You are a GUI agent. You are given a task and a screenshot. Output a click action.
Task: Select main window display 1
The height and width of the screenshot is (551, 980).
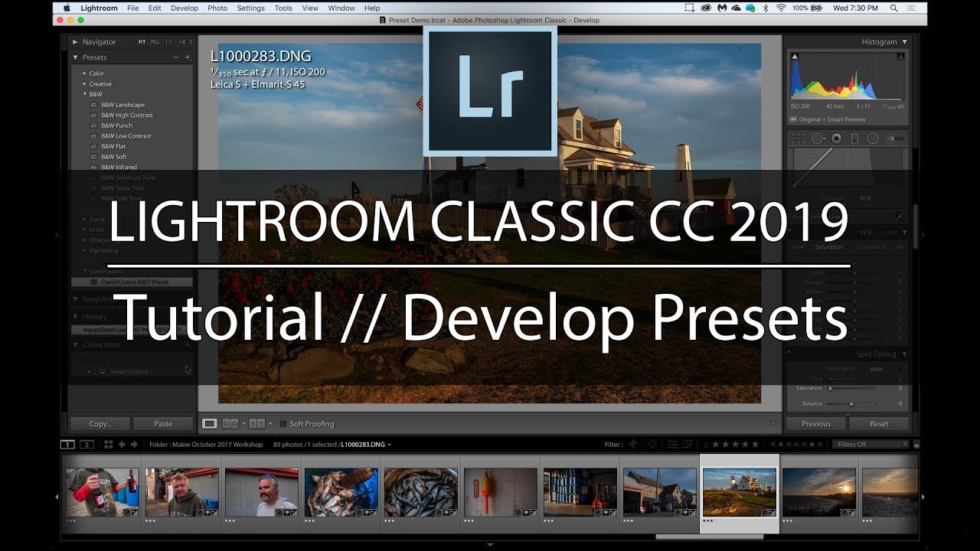coord(67,445)
